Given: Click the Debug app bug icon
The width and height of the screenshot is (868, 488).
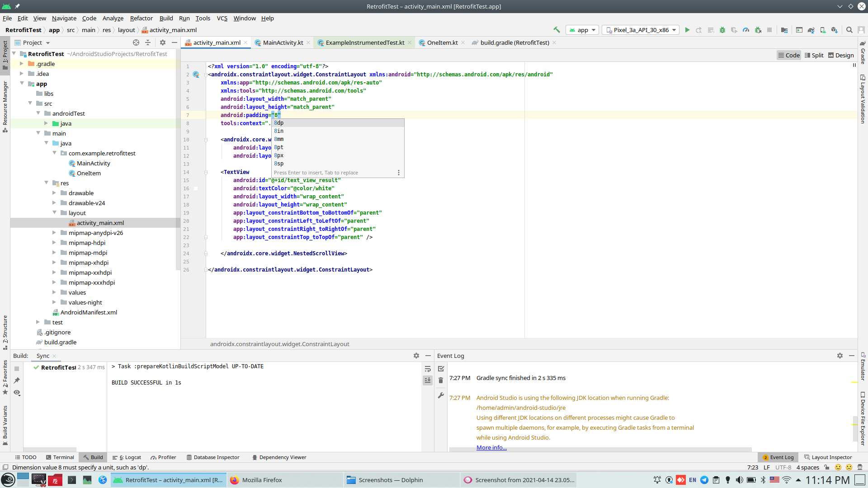Looking at the screenshot, I should pyautogui.click(x=722, y=30).
